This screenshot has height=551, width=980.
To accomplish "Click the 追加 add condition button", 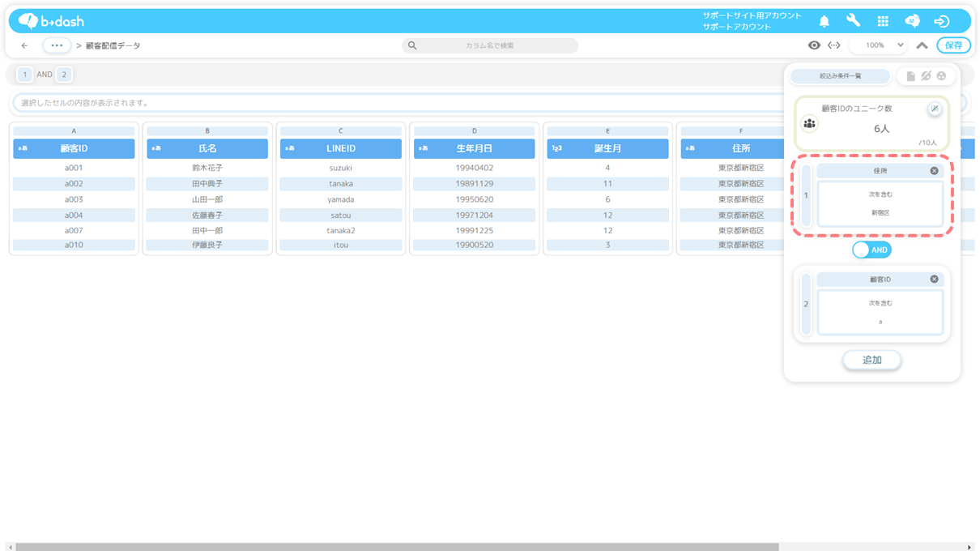I will click(871, 360).
